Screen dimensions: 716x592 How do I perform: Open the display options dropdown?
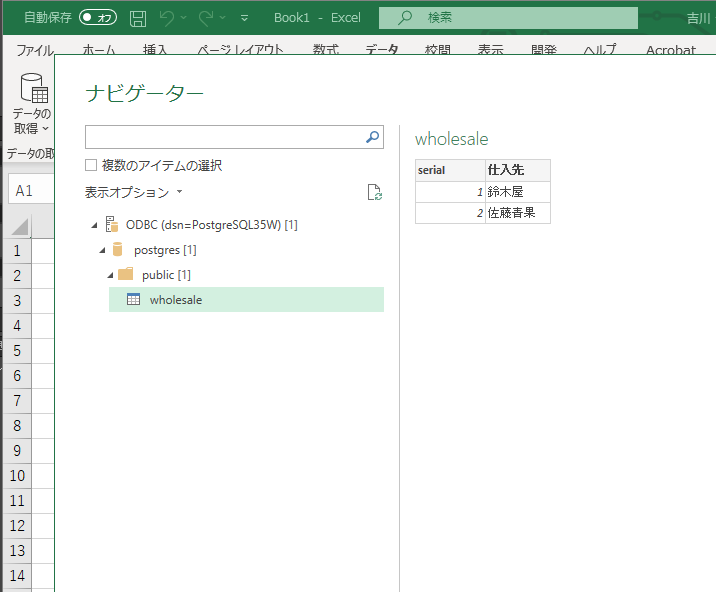click(134, 192)
